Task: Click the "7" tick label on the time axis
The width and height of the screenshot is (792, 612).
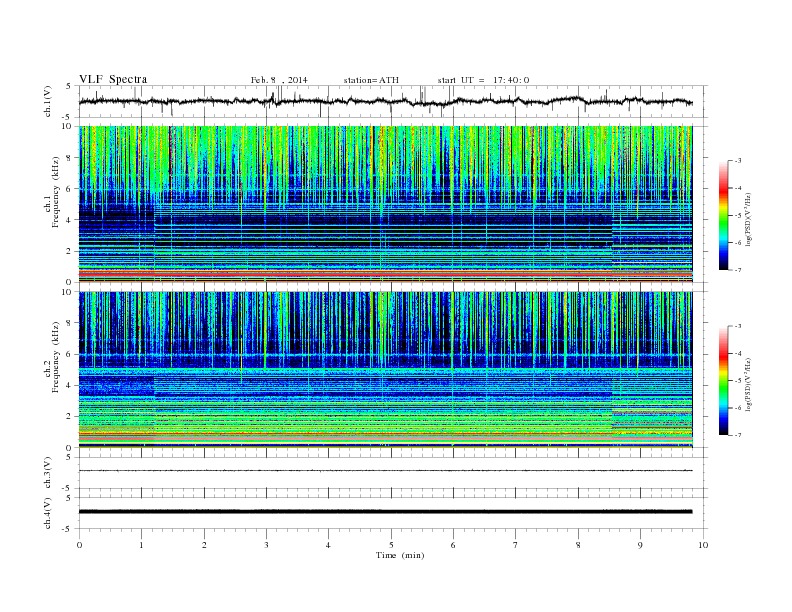Action: point(516,545)
